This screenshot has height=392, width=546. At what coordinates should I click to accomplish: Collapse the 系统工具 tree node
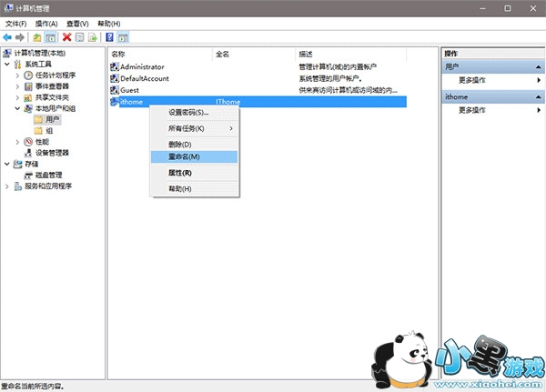click(7, 64)
